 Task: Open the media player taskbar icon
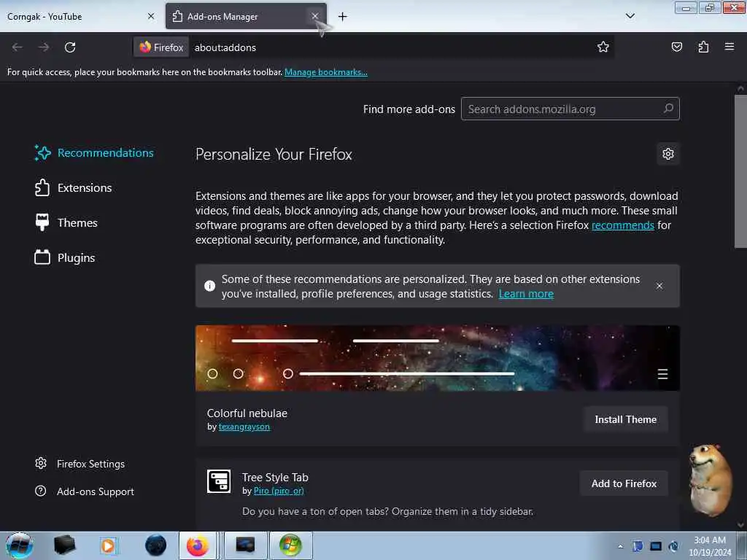[108, 545]
